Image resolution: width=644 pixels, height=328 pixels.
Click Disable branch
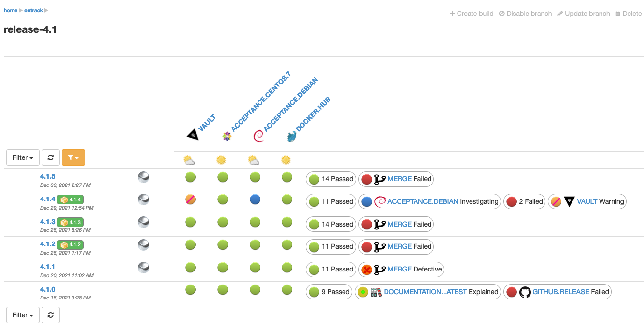[x=525, y=14]
